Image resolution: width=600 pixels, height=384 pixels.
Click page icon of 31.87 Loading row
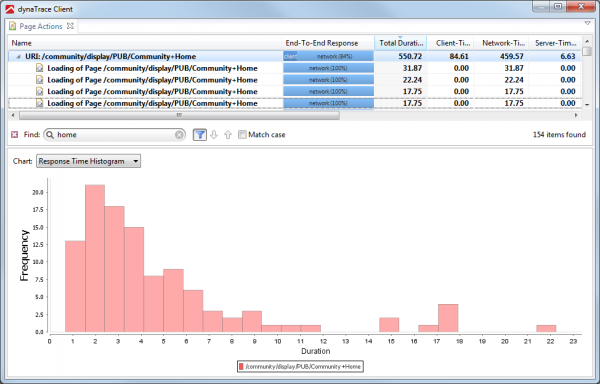point(39,68)
